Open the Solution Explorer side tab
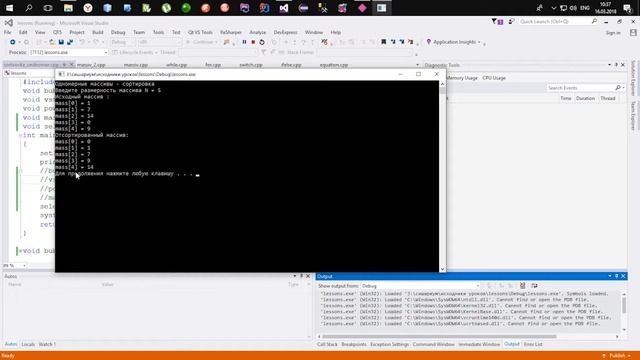The height and width of the screenshot is (360, 640). (634, 78)
